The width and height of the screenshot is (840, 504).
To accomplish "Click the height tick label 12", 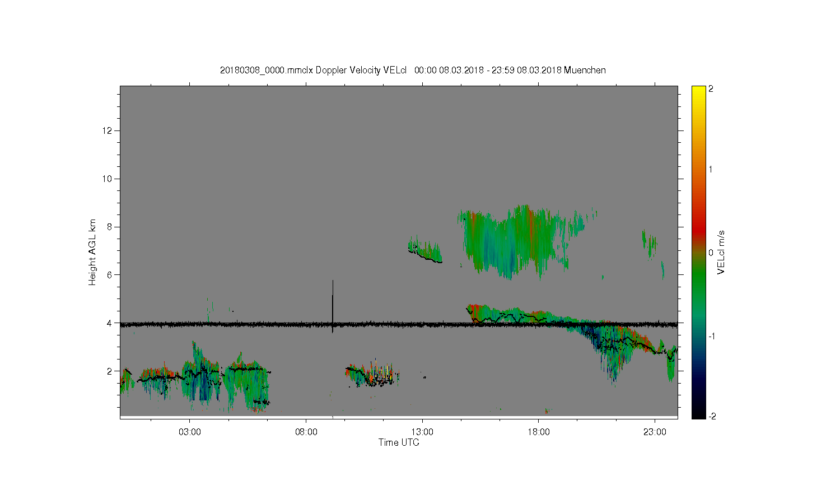I will pyautogui.click(x=108, y=130).
